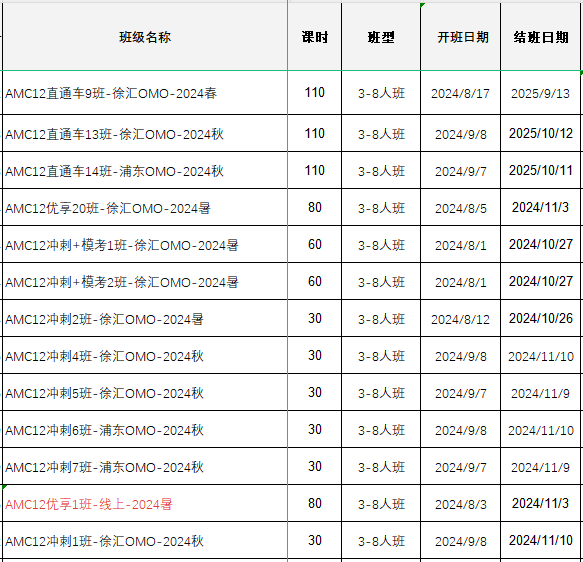Click end date 2024/10/26 cell
This screenshot has width=583, height=562.
coord(541,318)
